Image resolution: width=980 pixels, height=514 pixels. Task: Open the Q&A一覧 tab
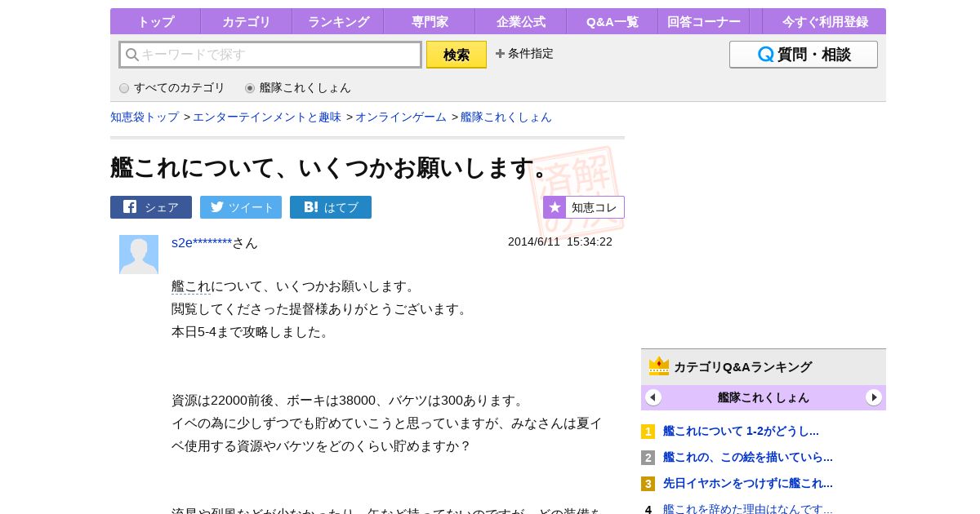612,22
